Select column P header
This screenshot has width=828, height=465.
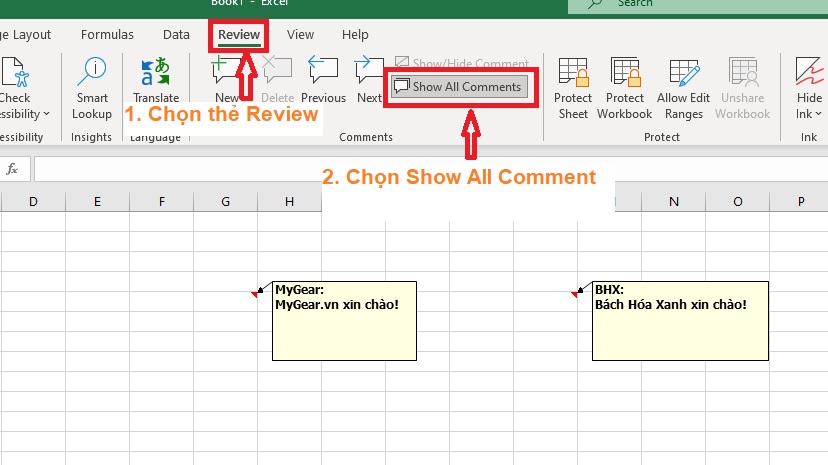(x=801, y=202)
